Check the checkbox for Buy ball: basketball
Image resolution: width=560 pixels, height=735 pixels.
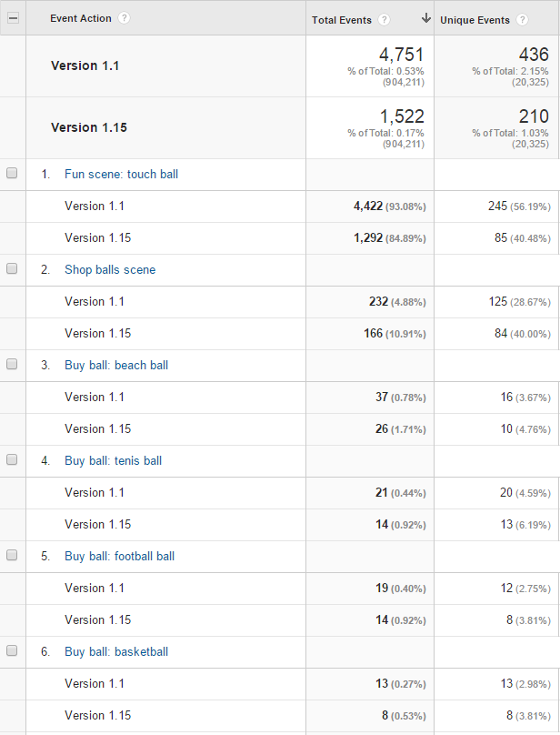point(13,649)
